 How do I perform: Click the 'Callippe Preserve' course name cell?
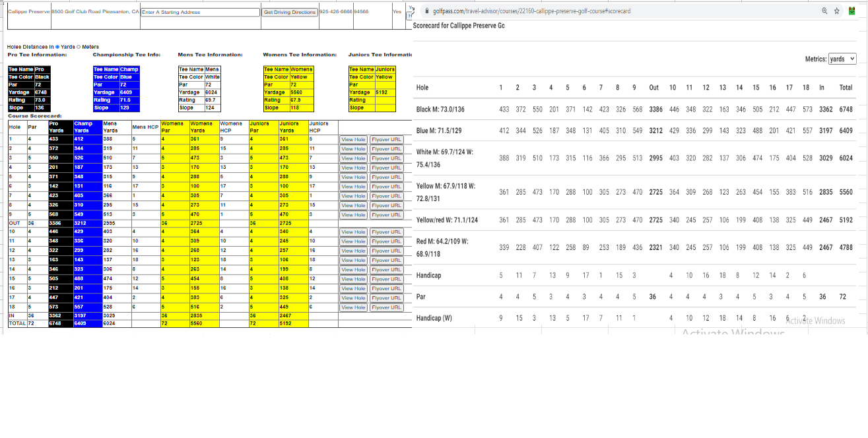tap(28, 12)
